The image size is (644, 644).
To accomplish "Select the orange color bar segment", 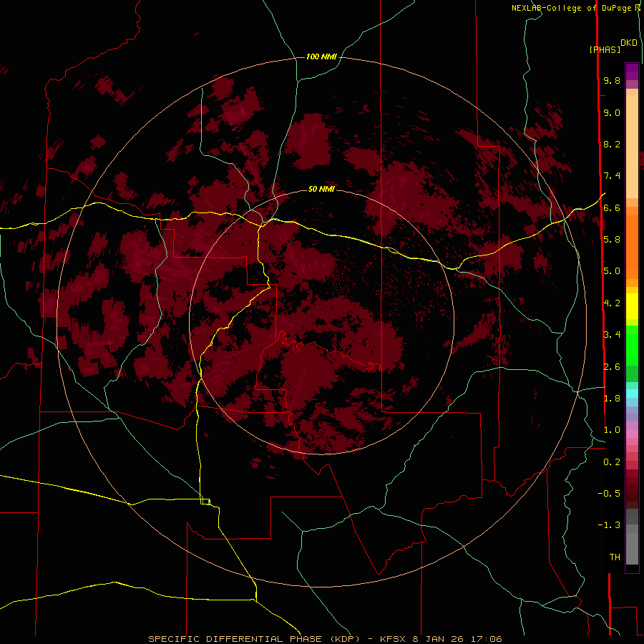I will [x=632, y=246].
